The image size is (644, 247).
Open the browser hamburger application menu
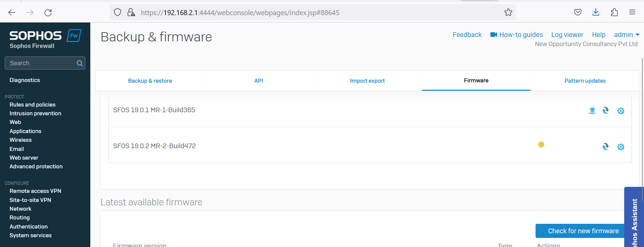[632, 12]
